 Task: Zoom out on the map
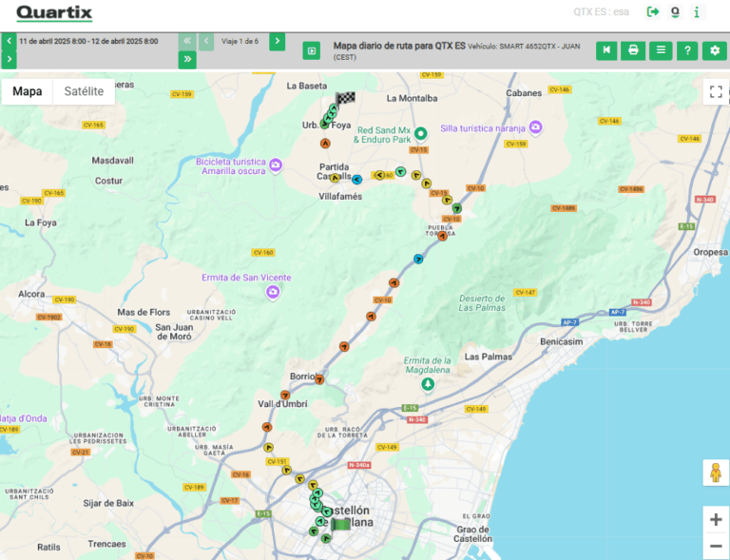pyautogui.click(x=716, y=546)
